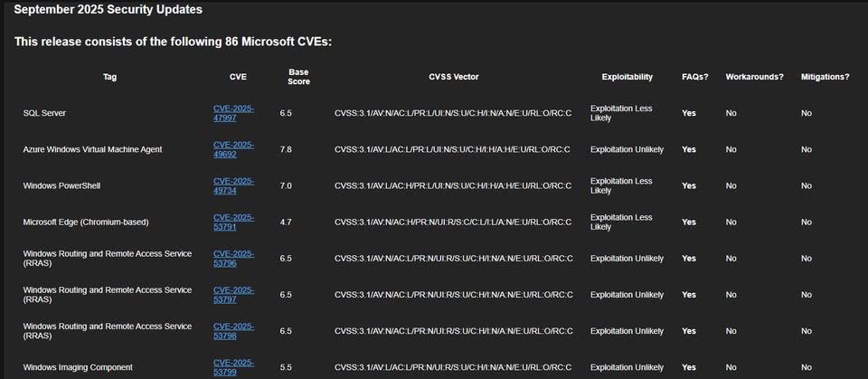Click the CVE-2025-49734 PowerShell link
The image size is (868, 379).
[233, 185]
